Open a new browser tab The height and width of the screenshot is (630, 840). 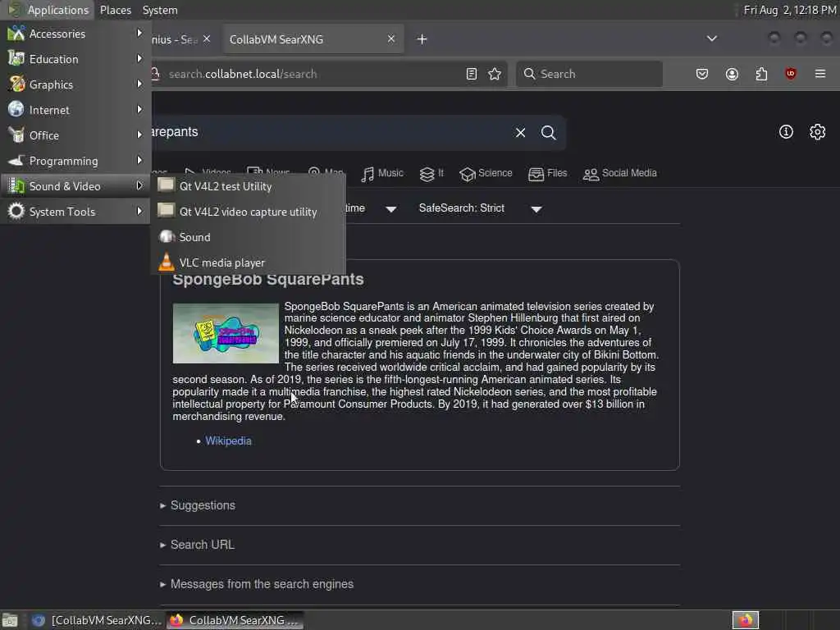click(422, 39)
